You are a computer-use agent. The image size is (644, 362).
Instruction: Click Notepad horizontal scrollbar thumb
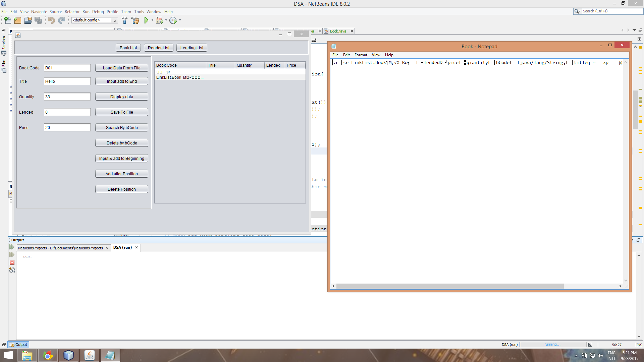tap(450, 286)
